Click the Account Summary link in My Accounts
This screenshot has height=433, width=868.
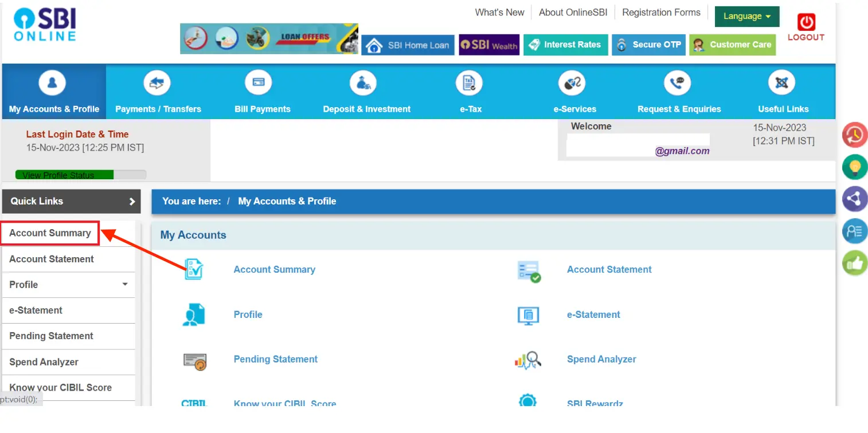[275, 269]
